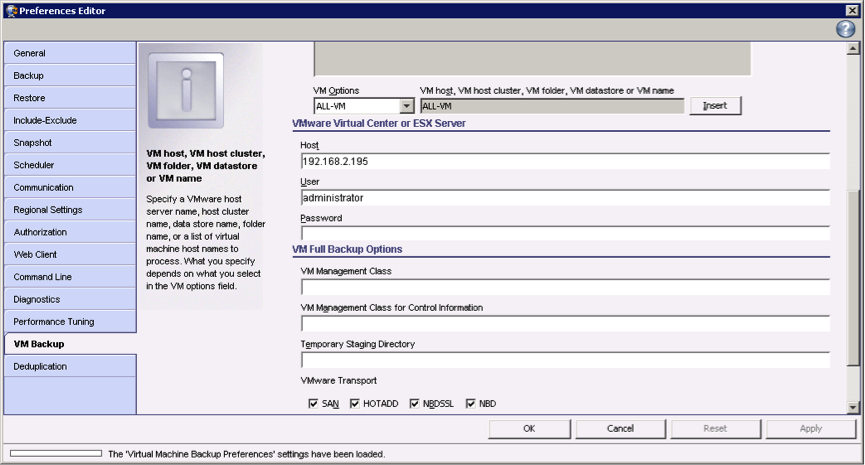Open the Command Line tab
Image resolution: width=865 pixels, height=465 pixels.
(x=70, y=277)
